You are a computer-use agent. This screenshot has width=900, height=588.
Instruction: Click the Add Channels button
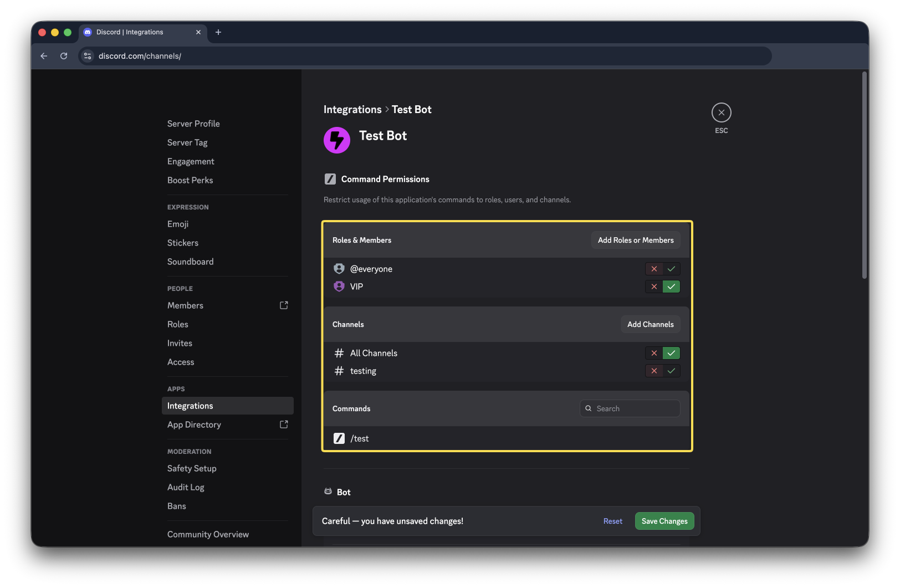(651, 324)
